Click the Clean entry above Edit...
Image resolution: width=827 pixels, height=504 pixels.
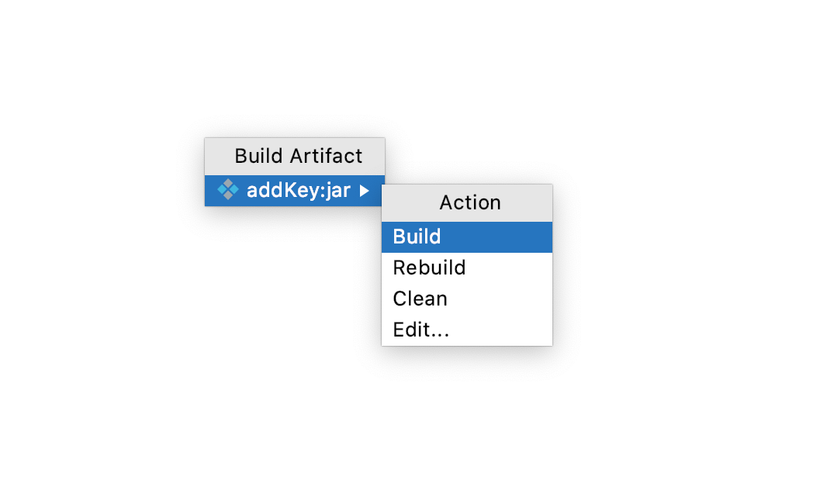tap(467, 299)
